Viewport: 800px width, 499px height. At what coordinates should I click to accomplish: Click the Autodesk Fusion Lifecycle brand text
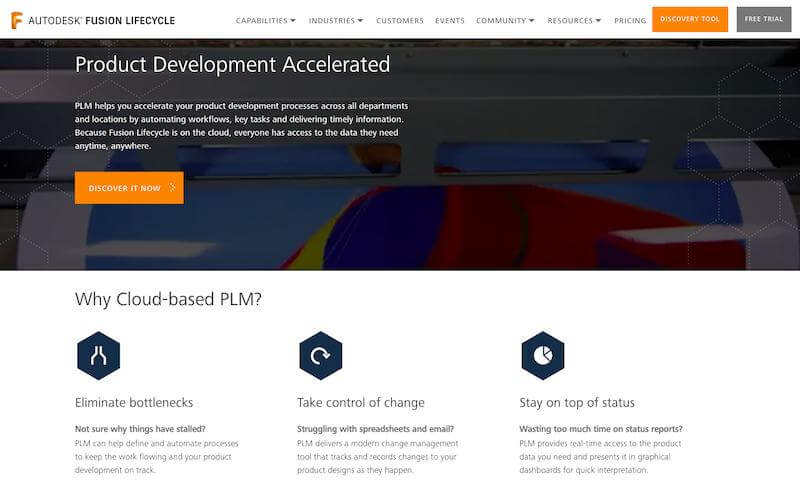tap(102, 20)
